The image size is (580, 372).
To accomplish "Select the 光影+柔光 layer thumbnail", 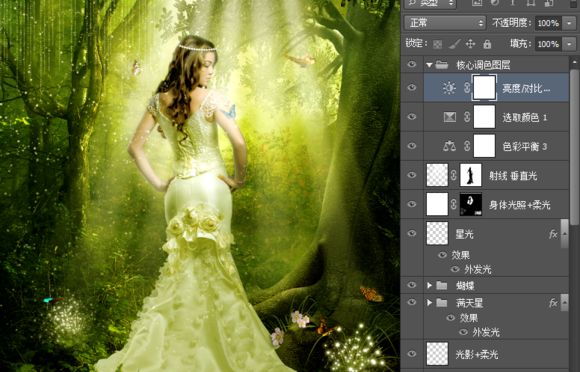I will 437,354.
